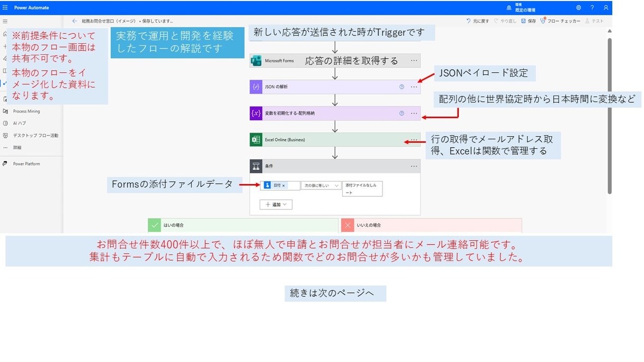Click the Microsoft Forms connector icon
The height and width of the screenshot is (362, 644).
click(256, 61)
